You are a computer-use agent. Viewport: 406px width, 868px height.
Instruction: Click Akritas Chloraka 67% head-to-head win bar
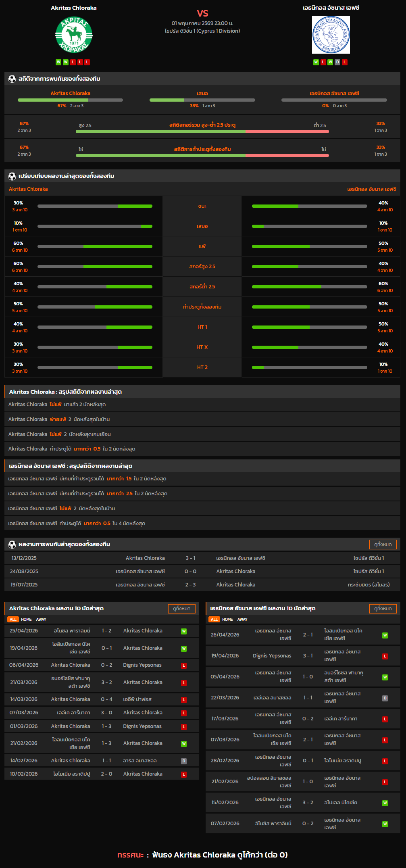[70, 100]
